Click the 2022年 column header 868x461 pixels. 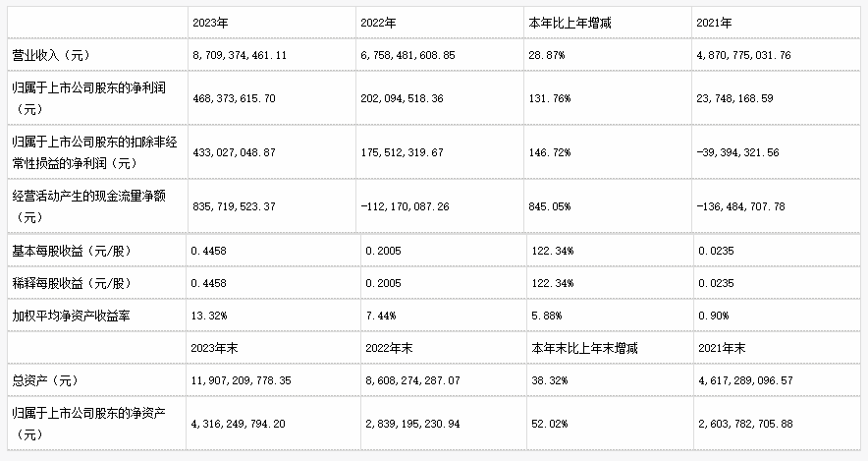[440, 23]
